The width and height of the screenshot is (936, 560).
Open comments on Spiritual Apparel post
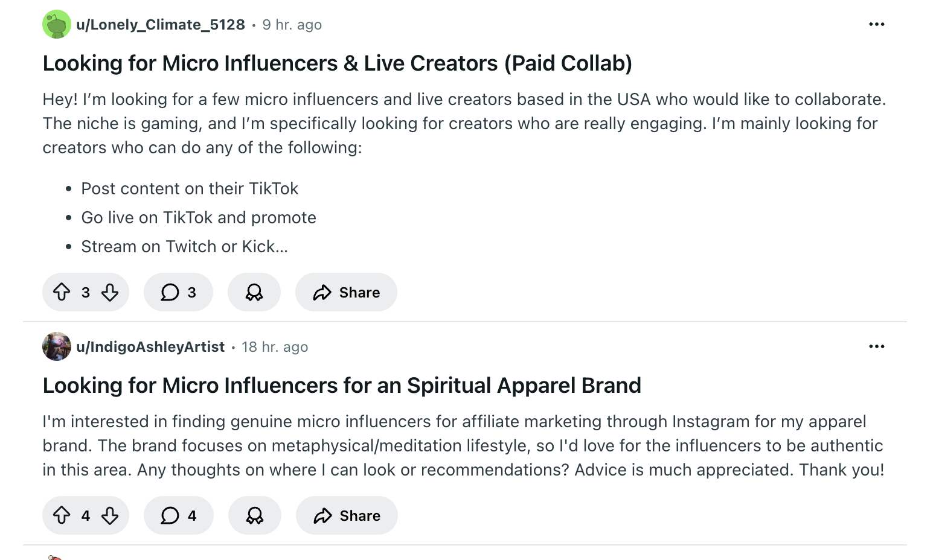[x=179, y=516]
